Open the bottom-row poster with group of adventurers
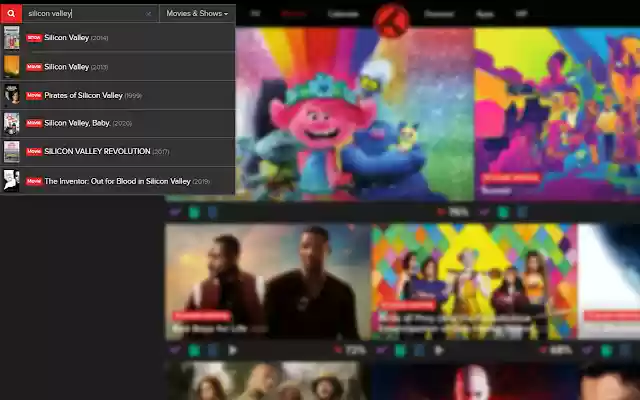Screen dimensions: 640x400 click(267, 381)
